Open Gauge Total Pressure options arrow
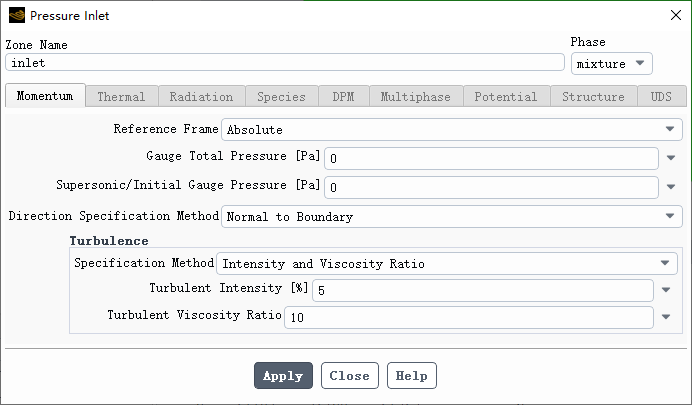This screenshot has width=692, height=405. coord(671,158)
